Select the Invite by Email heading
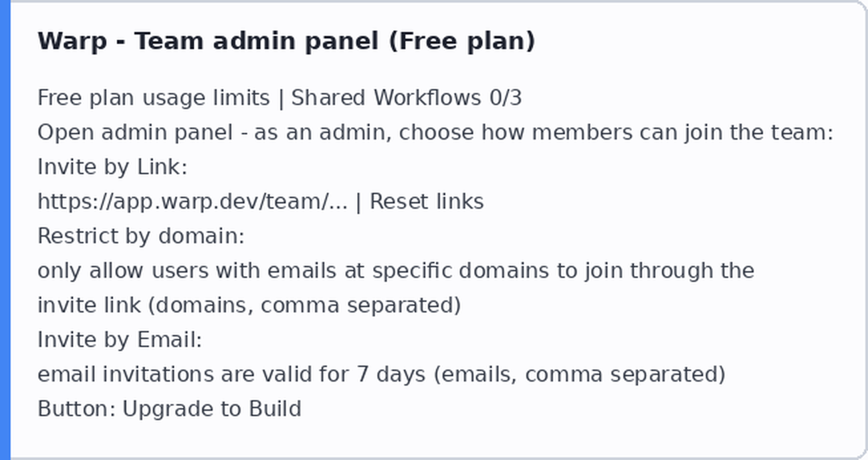The width and height of the screenshot is (868, 460). point(120,339)
